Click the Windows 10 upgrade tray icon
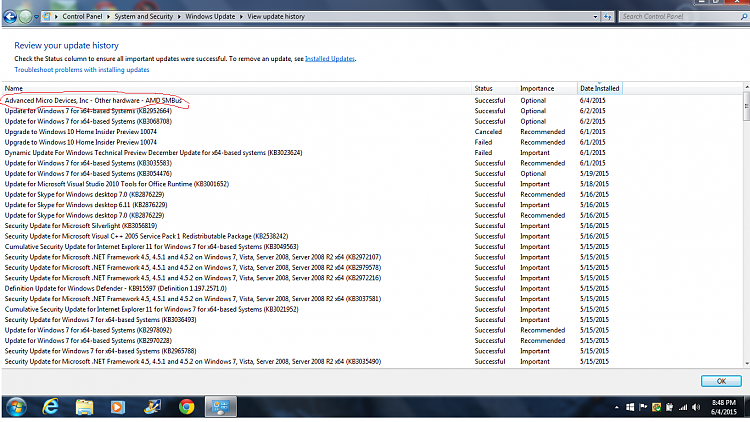The height and width of the screenshot is (422, 750). point(630,407)
